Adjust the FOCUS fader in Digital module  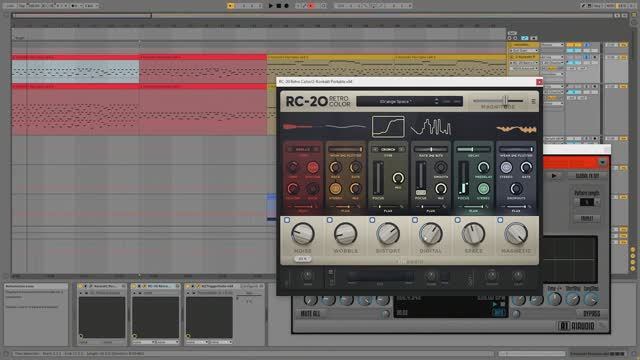pos(421,178)
